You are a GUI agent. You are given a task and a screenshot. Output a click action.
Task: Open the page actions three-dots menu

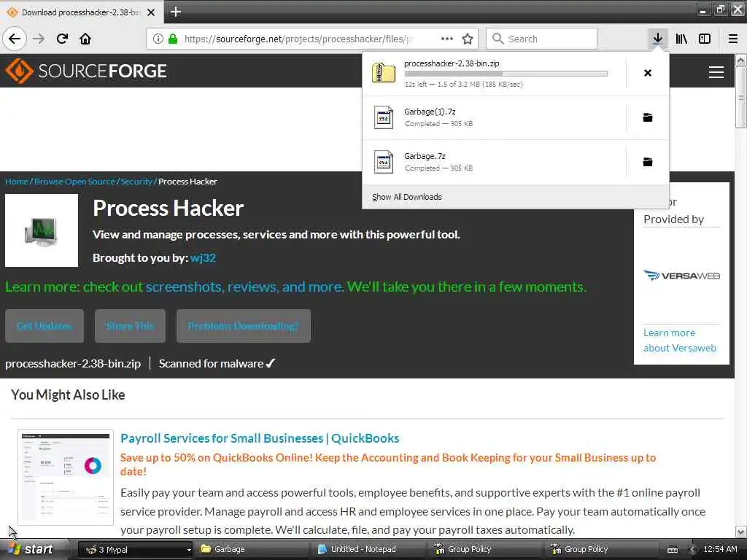pos(447,39)
